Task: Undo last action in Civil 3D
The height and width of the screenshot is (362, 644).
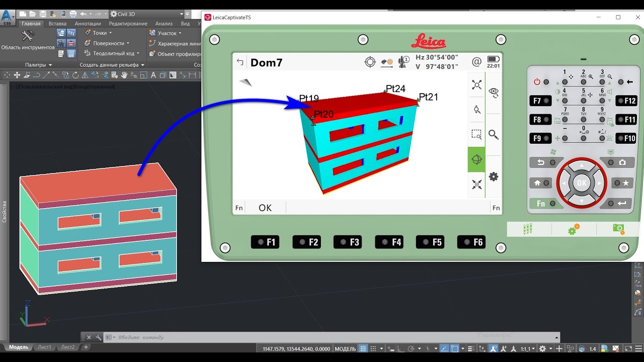Action: pos(83,14)
